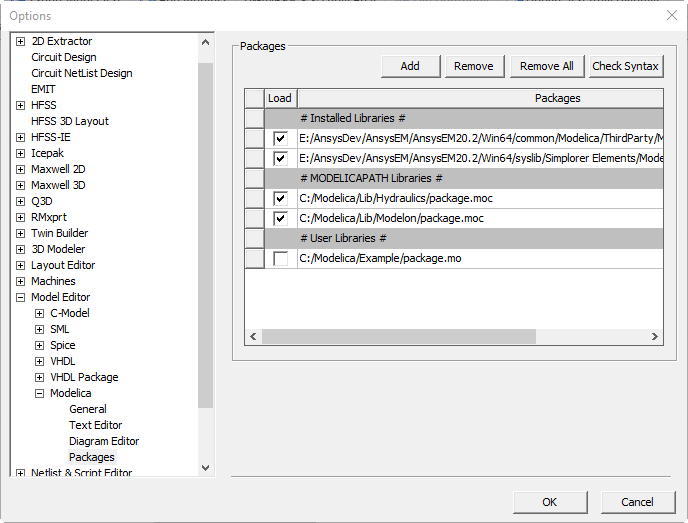Open the Diagram Editor settings

click(x=104, y=441)
